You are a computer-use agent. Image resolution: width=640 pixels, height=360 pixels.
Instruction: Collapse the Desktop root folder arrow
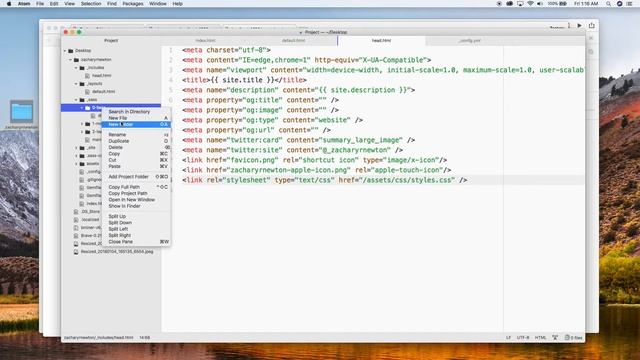click(65, 51)
